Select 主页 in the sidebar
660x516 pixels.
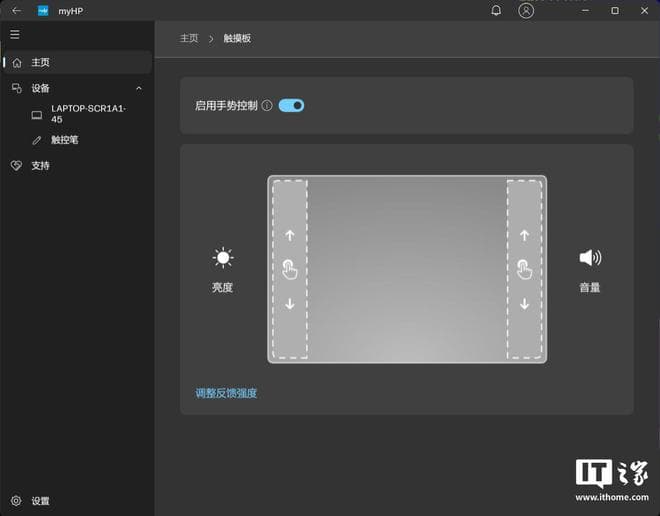40,62
